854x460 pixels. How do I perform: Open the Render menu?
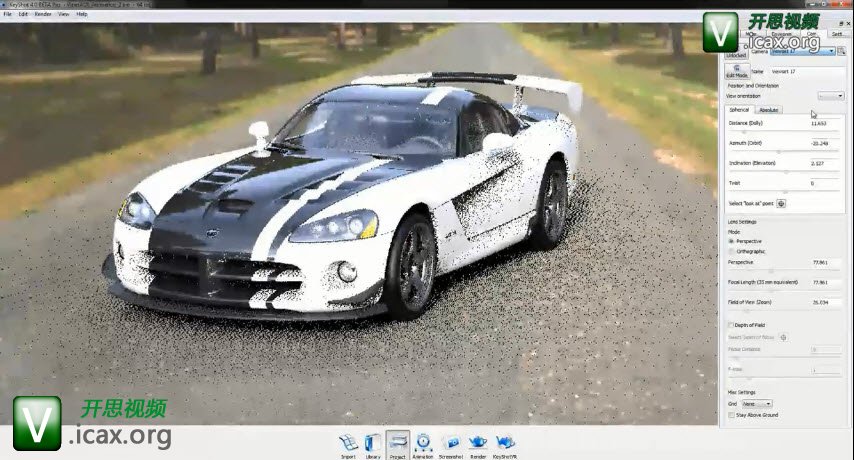(43, 14)
